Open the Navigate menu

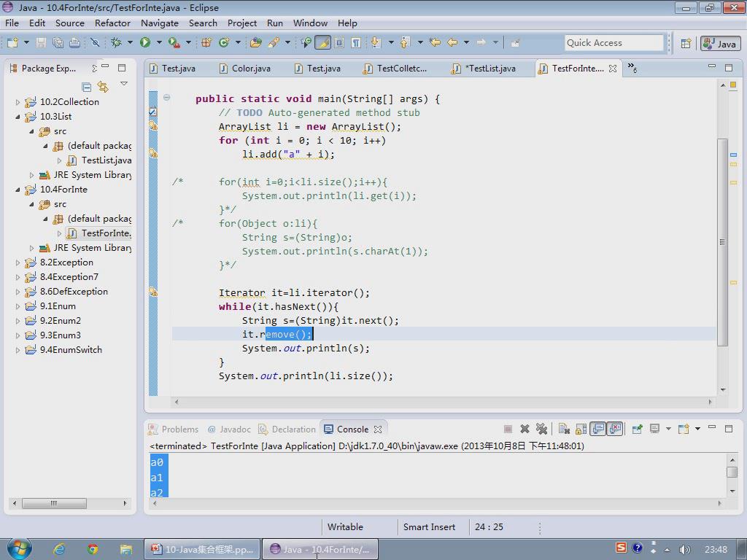pyautogui.click(x=160, y=23)
